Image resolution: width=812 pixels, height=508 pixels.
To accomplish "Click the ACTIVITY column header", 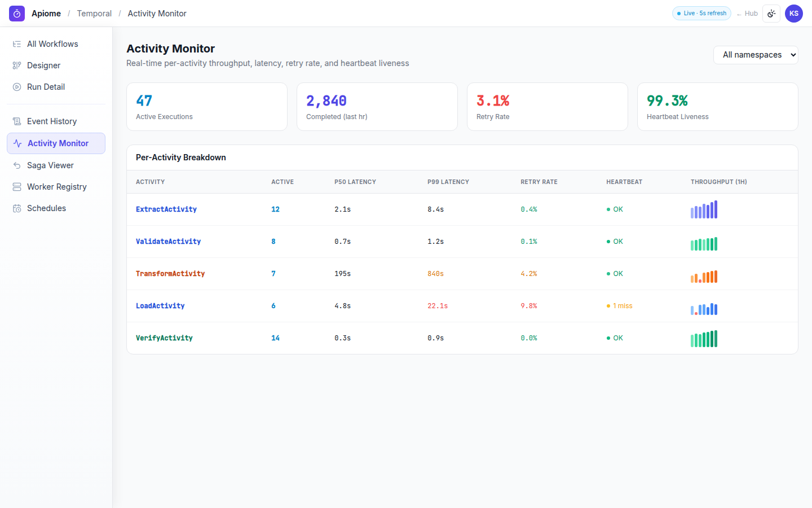I will 150,182.
